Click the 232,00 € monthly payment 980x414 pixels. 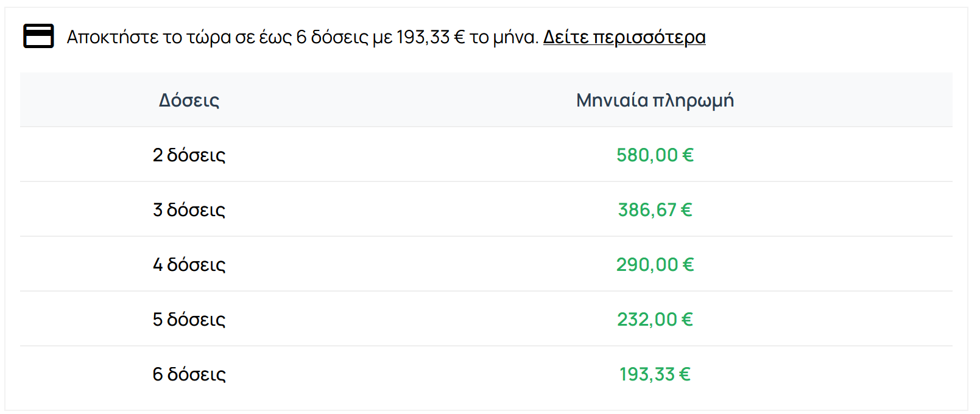pos(655,319)
